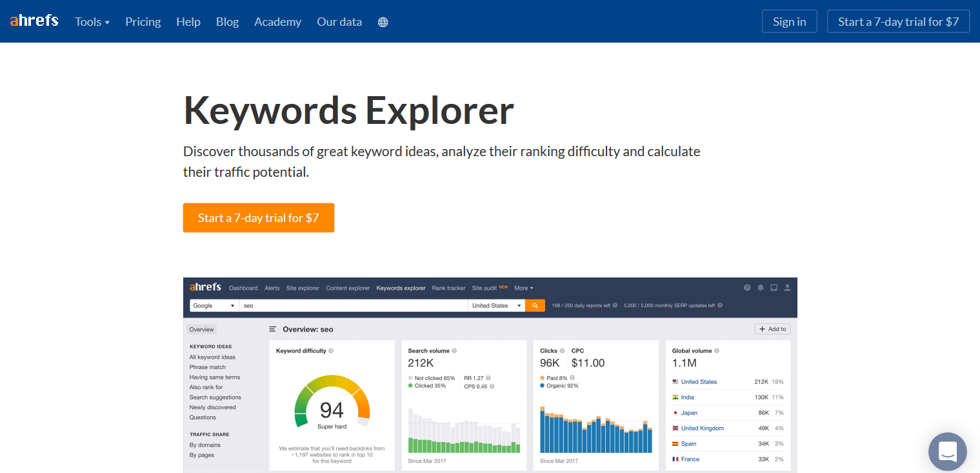Expand the More menu in the product preview

pos(524,288)
